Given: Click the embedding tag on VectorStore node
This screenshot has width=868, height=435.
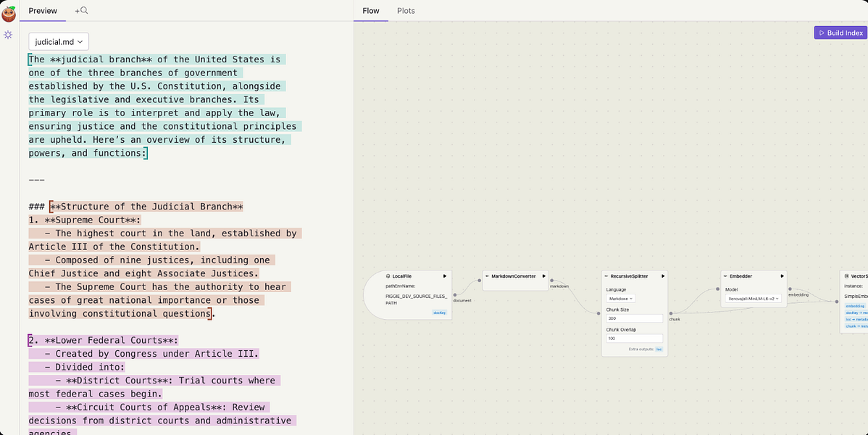Looking at the screenshot, I should [855, 306].
